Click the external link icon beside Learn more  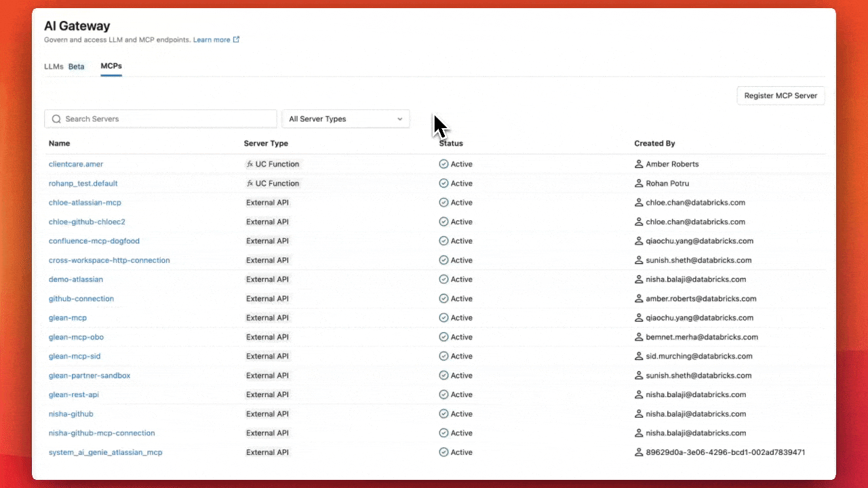236,40
